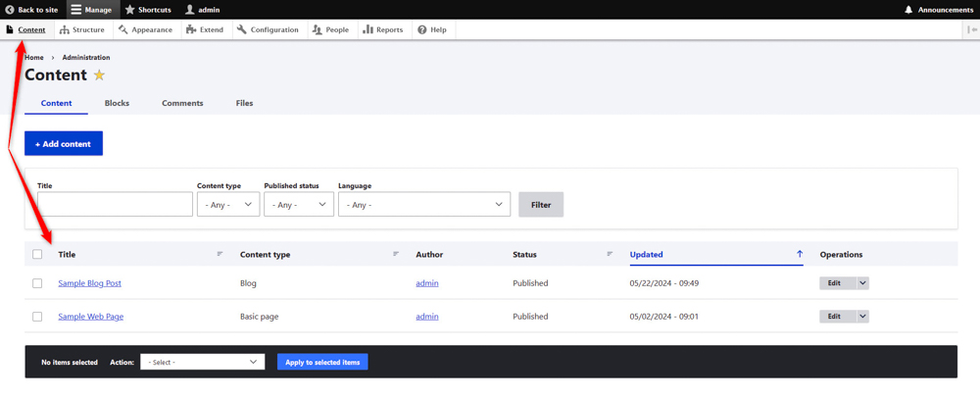Open Announcements

coord(939,10)
